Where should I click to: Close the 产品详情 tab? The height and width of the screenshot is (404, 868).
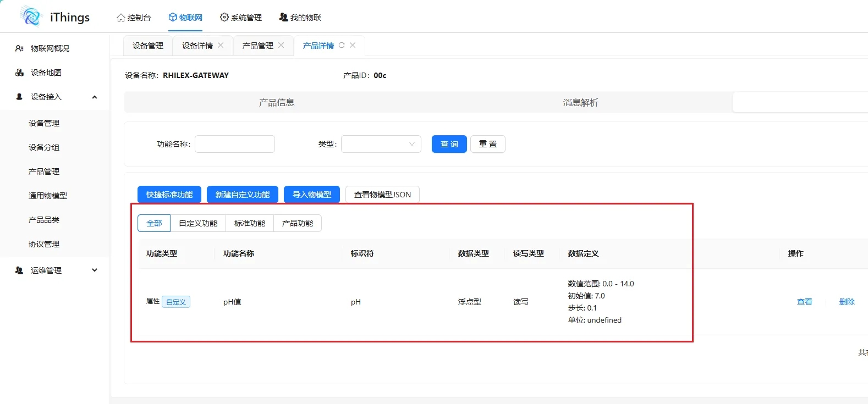point(353,46)
